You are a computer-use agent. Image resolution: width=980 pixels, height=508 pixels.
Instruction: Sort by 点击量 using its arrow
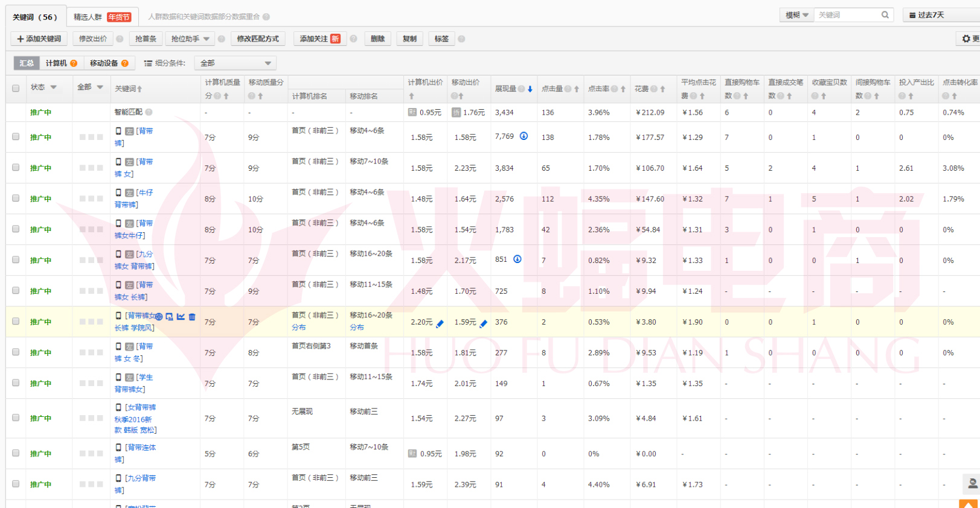tap(577, 89)
